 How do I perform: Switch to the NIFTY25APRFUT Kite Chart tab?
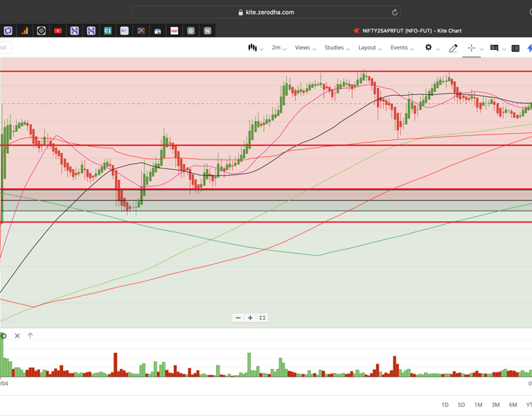click(x=407, y=31)
